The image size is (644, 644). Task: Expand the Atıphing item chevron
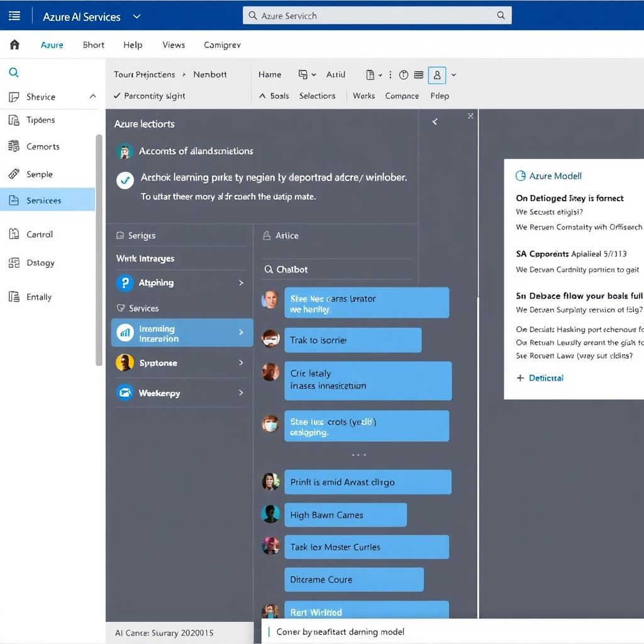pyautogui.click(x=241, y=282)
